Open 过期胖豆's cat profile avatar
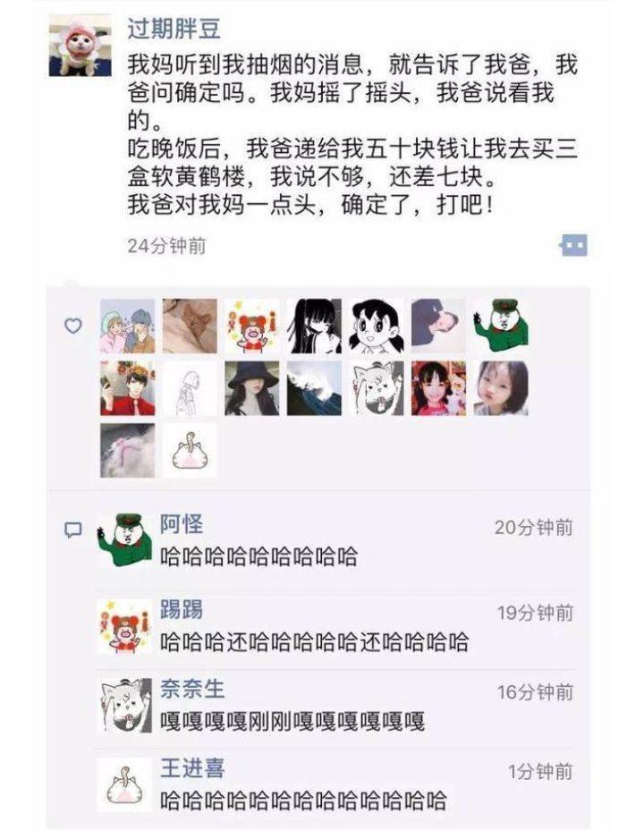Screen dimensions: 644x831 [x=80, y=46]
